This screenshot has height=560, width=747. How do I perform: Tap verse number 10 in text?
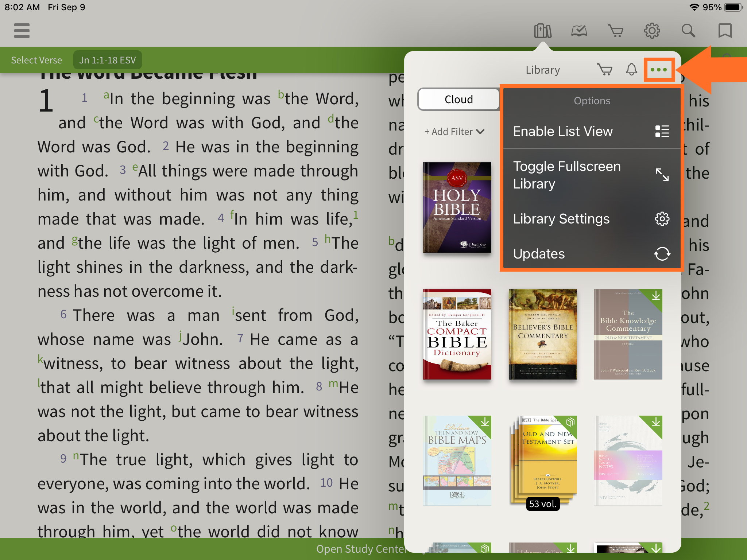click(x=326, y=483)
